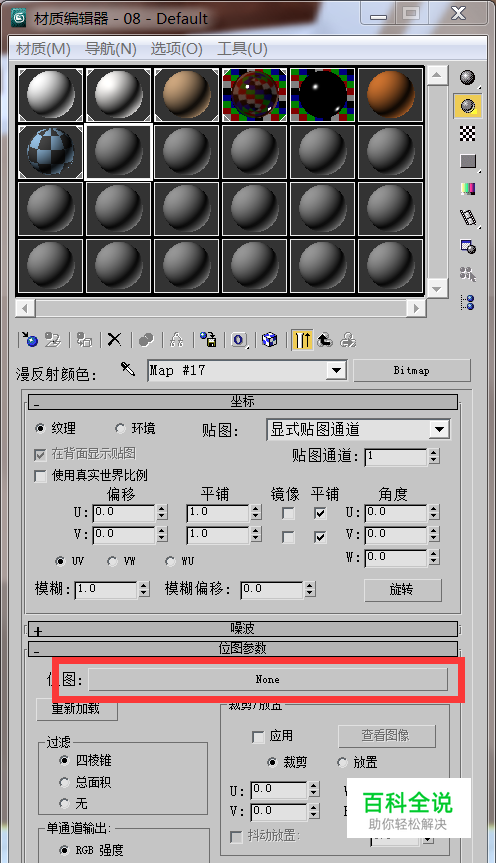The image size is (496, 863).
Task: Click the 模糊 spinner arrows
Action: point(144,589)
